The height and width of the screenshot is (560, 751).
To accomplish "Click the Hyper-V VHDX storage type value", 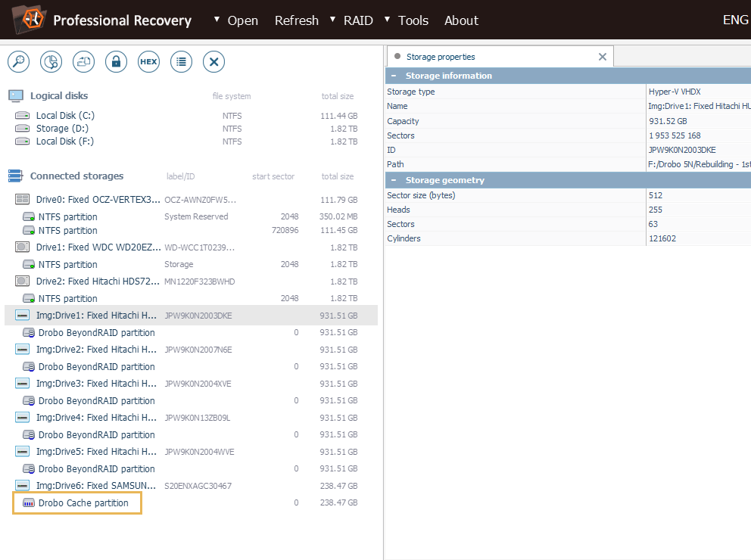I will click(675, 92).
